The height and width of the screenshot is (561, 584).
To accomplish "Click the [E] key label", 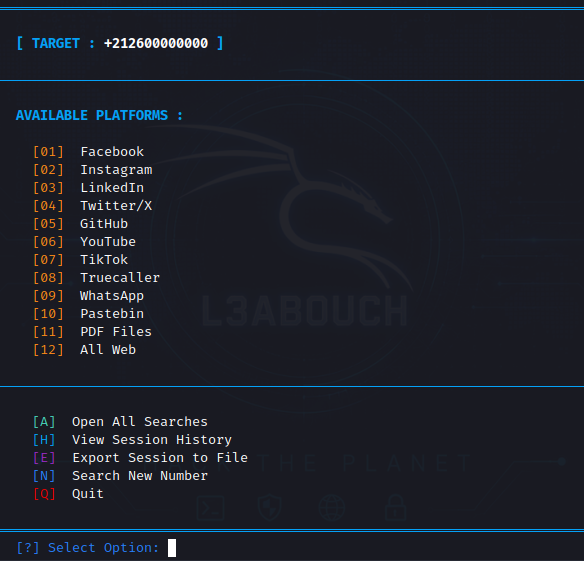I will [44, 458].
